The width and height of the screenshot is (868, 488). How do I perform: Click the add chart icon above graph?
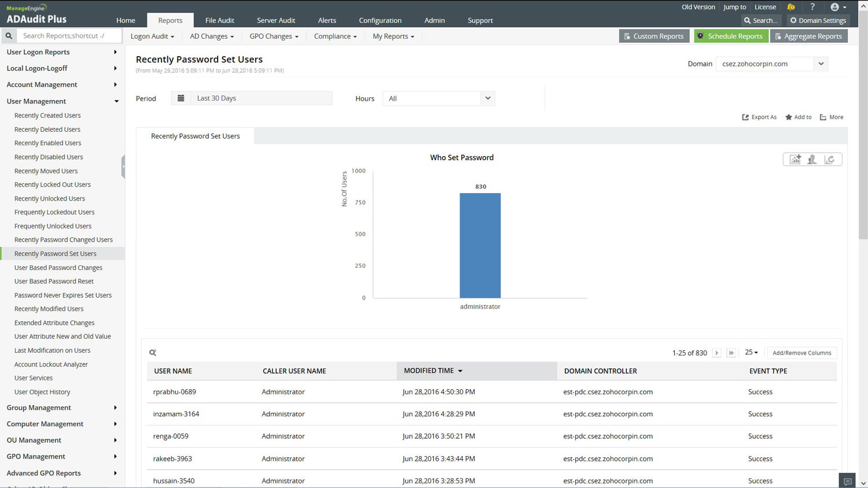tap(795, 160)
